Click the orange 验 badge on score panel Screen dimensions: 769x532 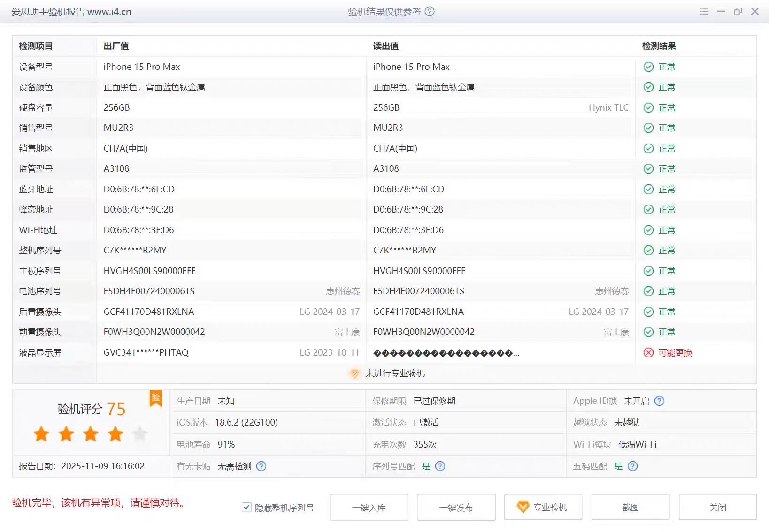pos(155,398)
